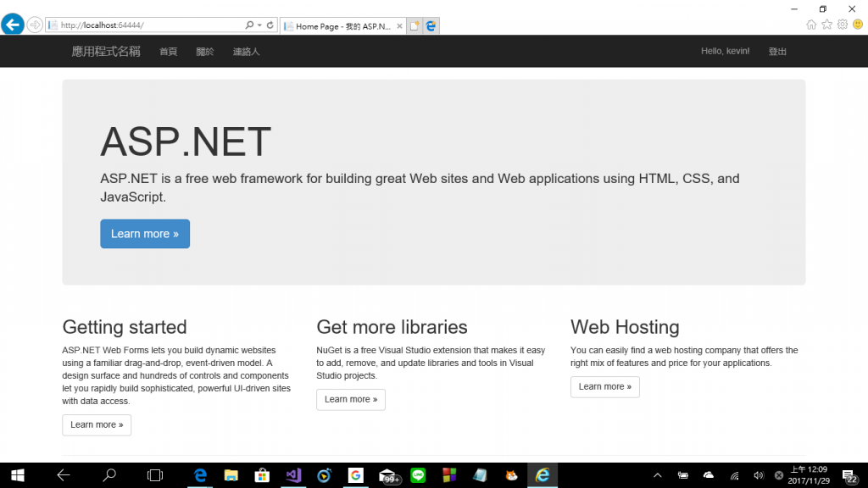
Task: Open the clock showing 上午 12:09
Action: click(x=809, y=475)
